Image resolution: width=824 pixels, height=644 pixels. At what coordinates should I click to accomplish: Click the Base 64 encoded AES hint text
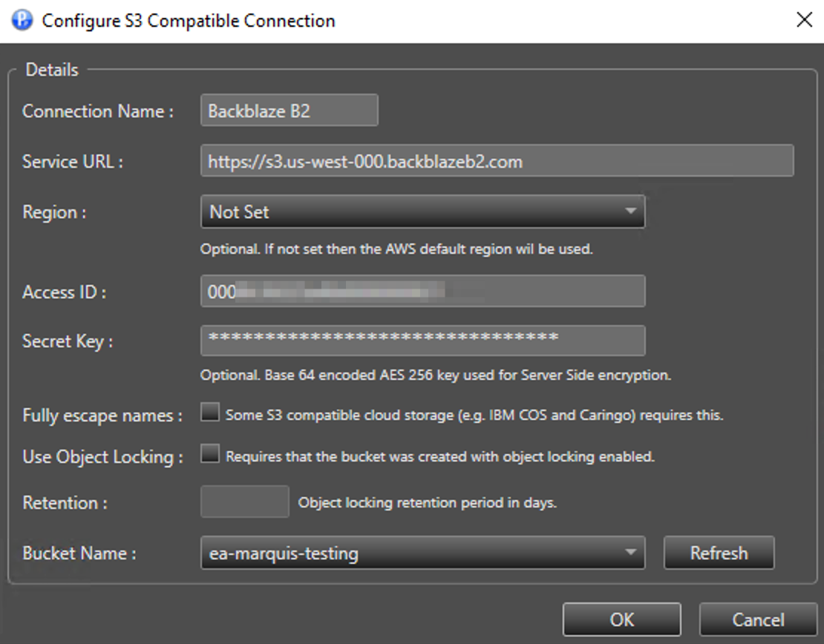pyautogui.click(x=435, y=375)
